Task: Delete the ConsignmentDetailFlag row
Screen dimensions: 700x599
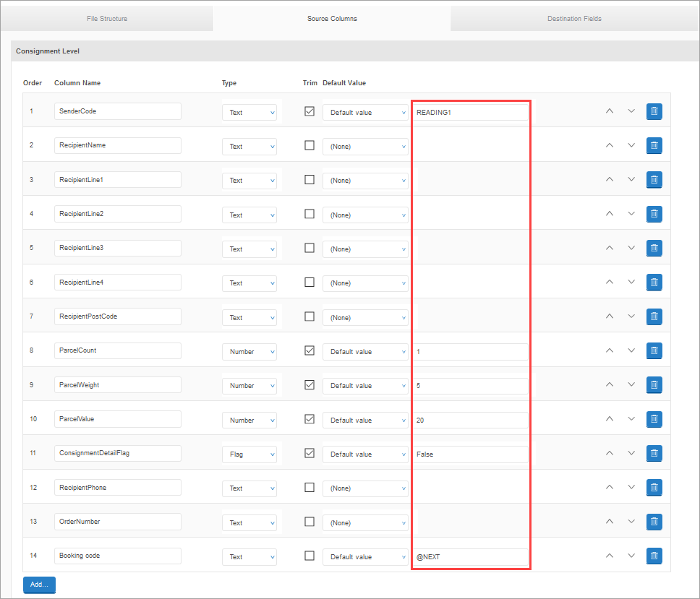Action: tap(654, 453)
